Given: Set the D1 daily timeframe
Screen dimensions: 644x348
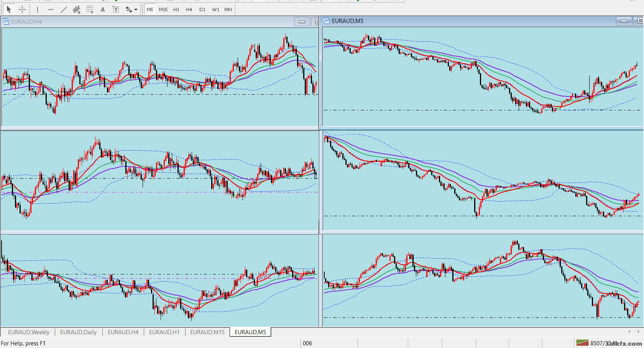Looking at the screenshot, I should pos(202,10).
